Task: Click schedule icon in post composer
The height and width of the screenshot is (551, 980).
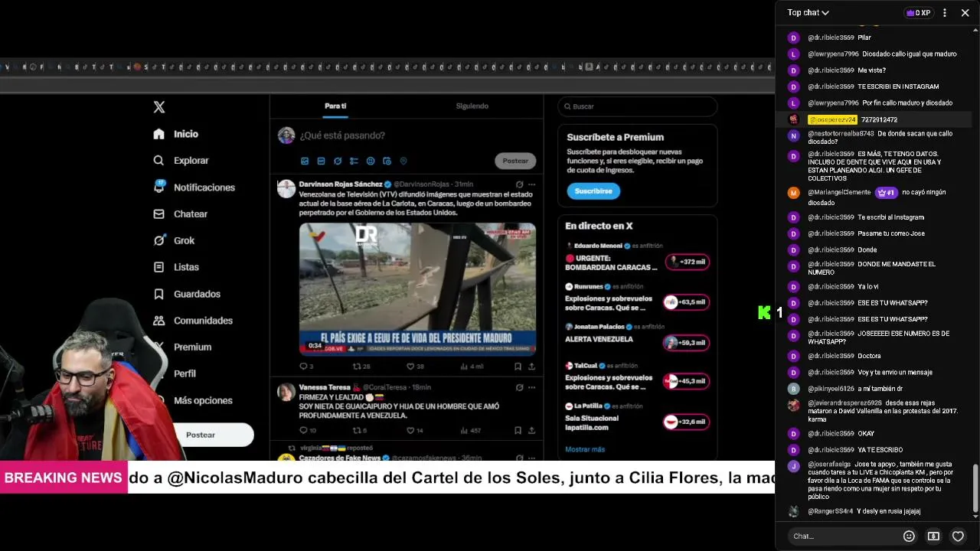Action: [x=387, y=161]
